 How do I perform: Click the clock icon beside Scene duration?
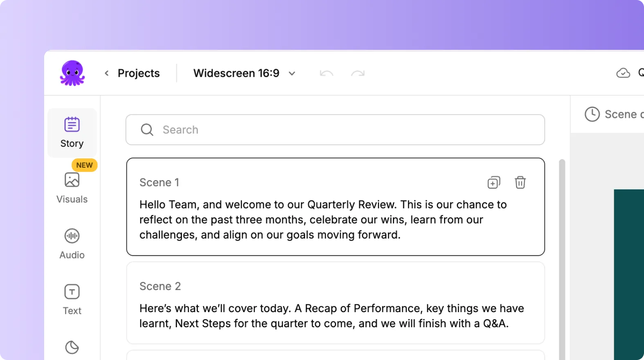click(592, 114)
